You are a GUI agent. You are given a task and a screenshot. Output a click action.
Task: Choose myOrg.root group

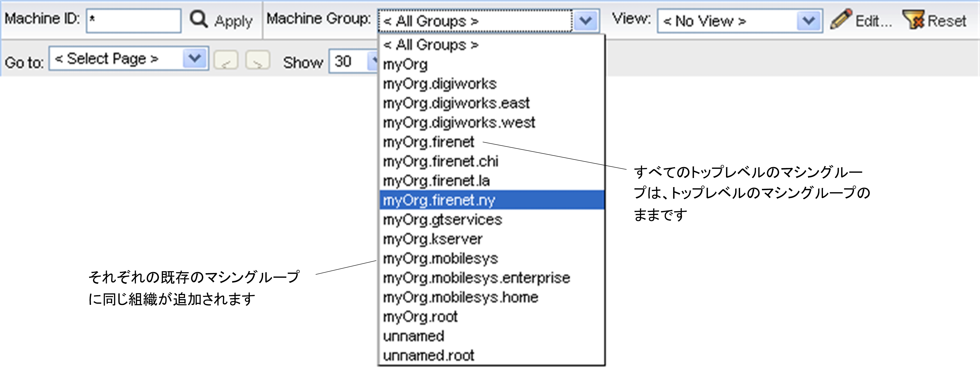click(x=491, y=317)
